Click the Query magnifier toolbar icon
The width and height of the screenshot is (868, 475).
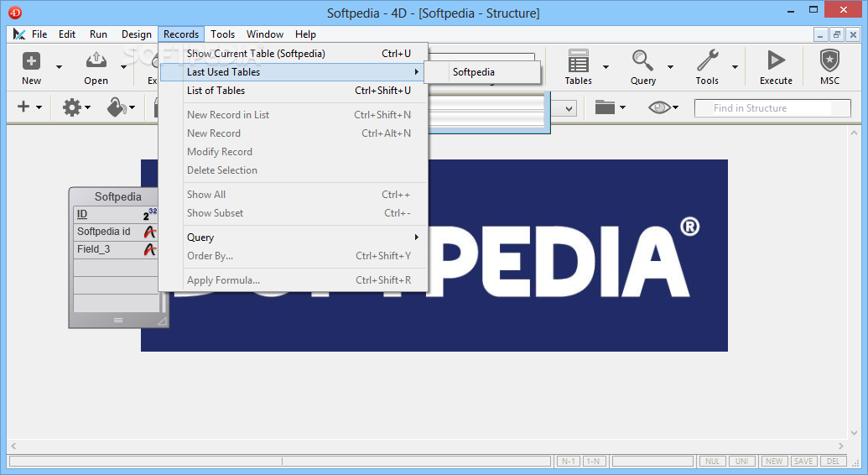pyautogui.click(x=642, y=60)
